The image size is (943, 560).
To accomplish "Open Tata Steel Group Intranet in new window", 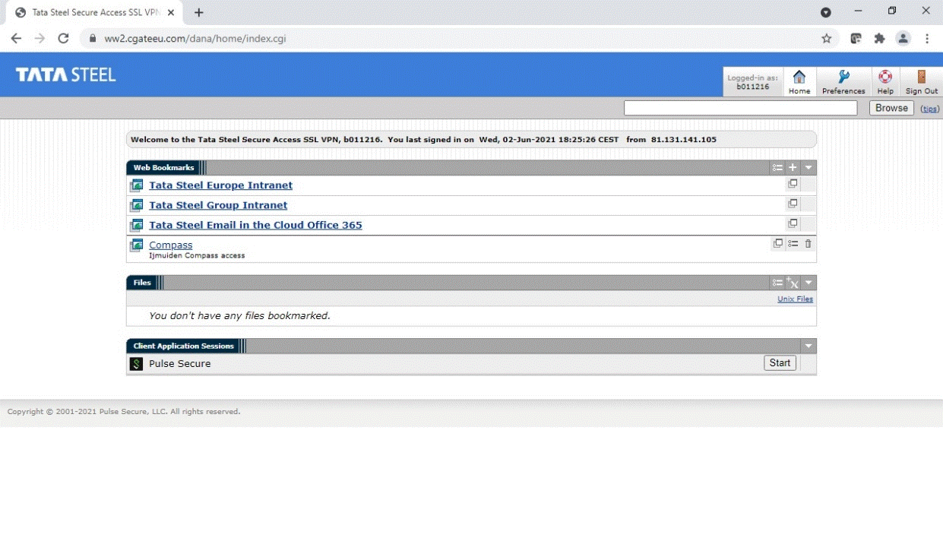I will [793, 204].
